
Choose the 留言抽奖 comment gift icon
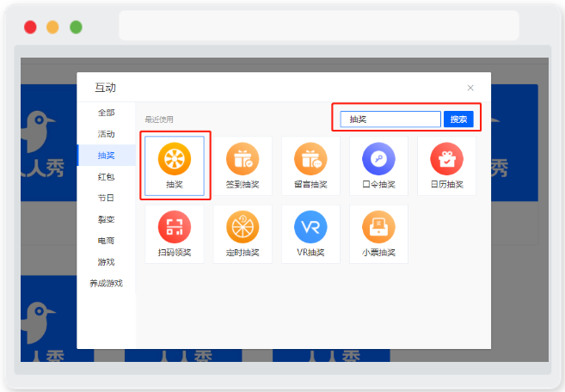pyautogui.click(x=310, y=159)
